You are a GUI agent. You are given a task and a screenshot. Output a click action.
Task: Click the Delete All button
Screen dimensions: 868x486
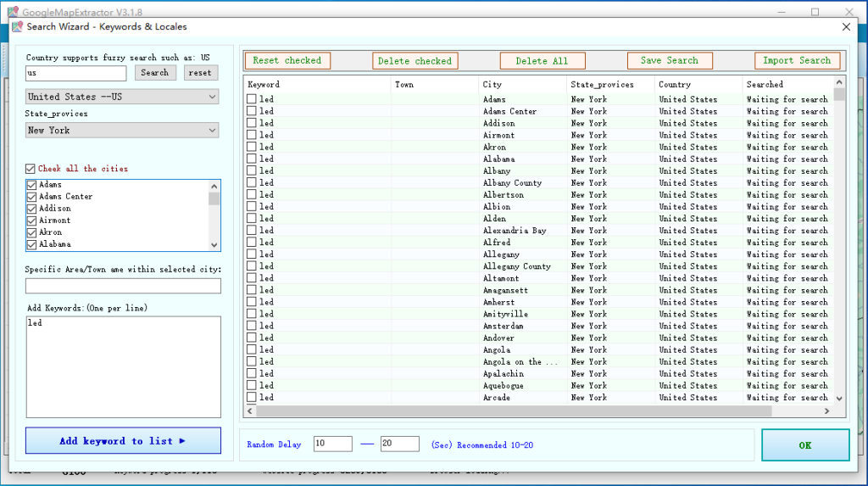click(x=542, y=61)
